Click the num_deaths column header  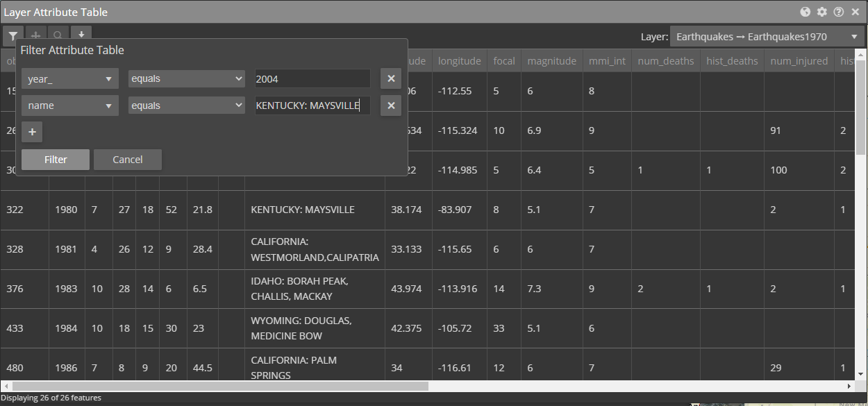tap(665, 61)
